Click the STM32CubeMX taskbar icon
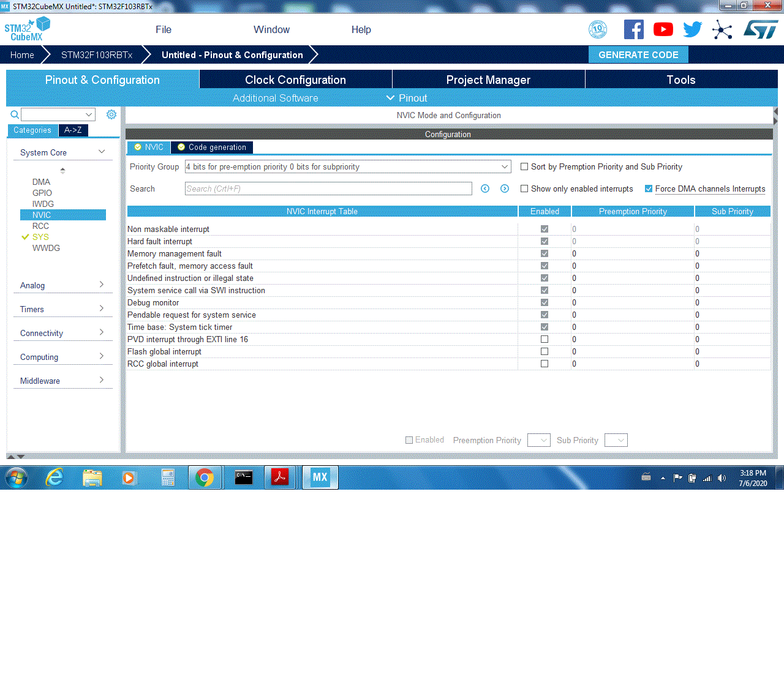Image resolution: width=784 pixels, height=688 pixels. click(320, 477)
